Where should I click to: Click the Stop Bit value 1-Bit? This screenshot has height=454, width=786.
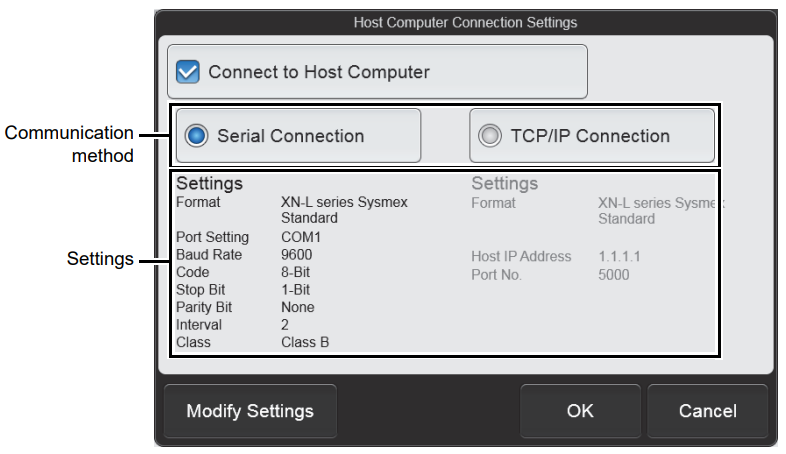click(x=298, y=290)
